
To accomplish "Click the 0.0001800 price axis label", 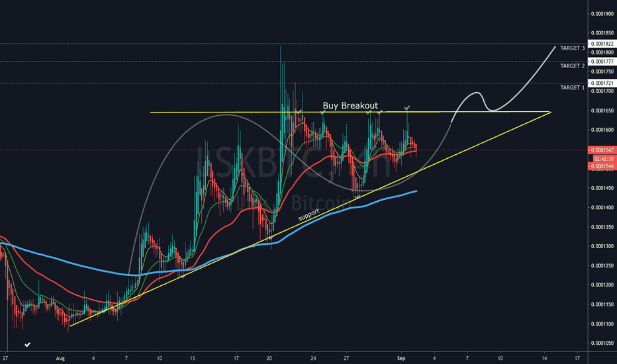I will (602, 52).
